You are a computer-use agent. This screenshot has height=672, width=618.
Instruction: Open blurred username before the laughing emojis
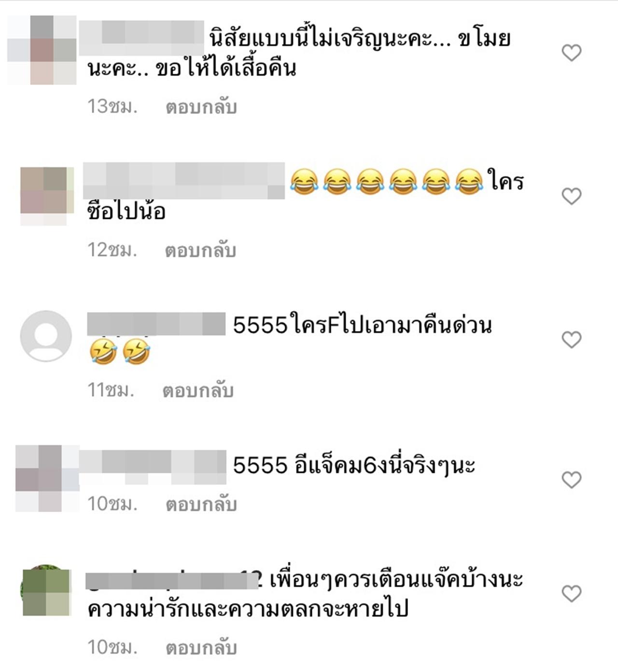pos(184,181)
